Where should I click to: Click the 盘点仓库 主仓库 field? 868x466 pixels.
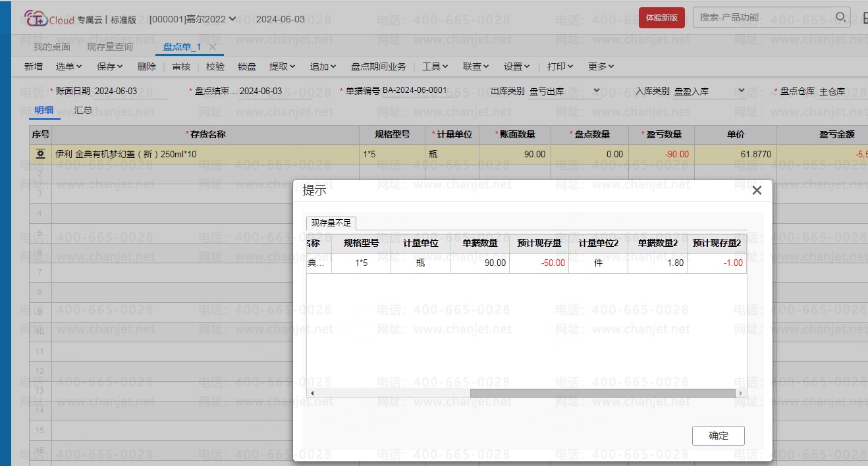click(842, 91)
